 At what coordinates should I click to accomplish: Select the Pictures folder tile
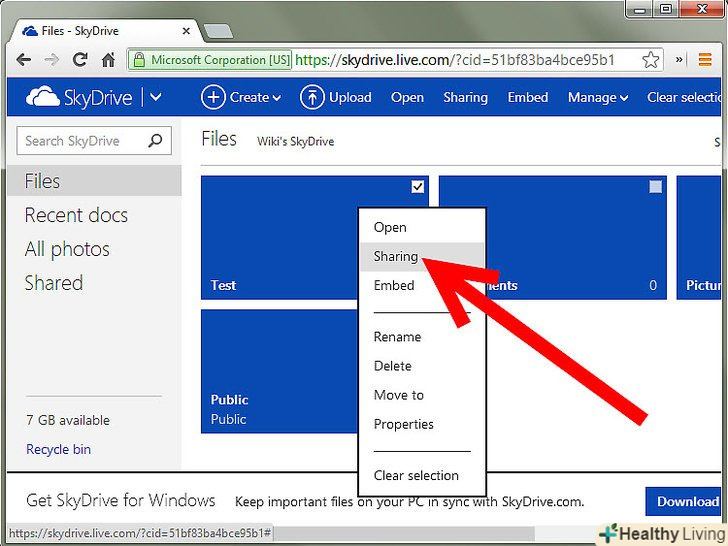[x=699, y=237]
